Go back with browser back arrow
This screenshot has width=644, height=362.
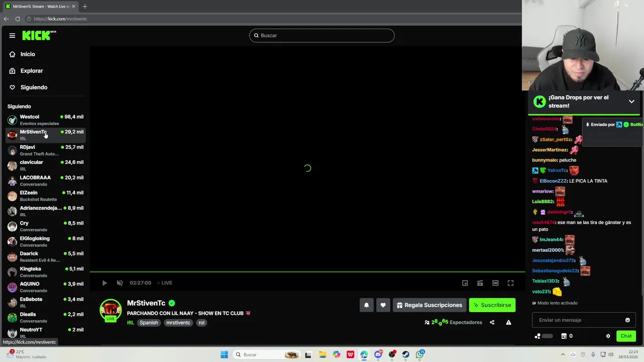click(6, 19)
